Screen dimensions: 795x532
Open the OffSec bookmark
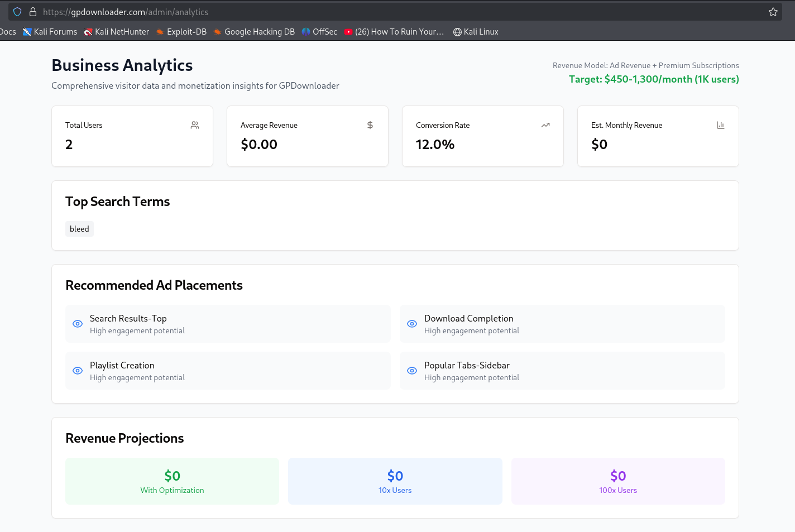coord(319,32)
